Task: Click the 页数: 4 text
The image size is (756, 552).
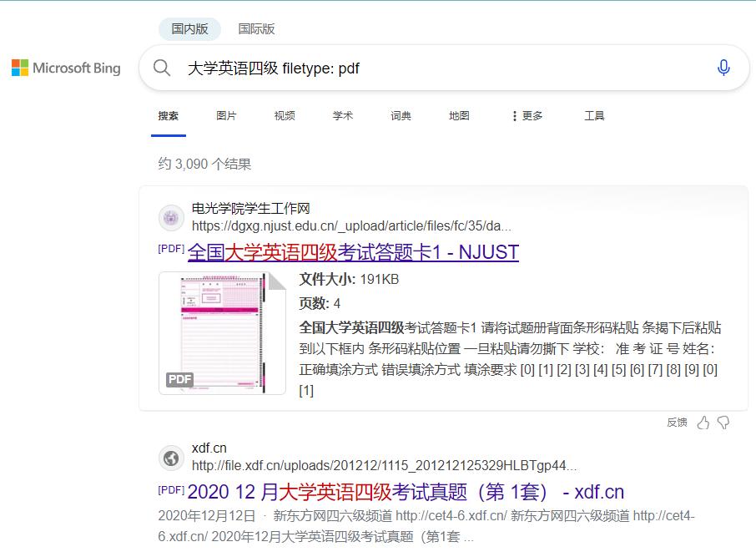Action: pos(320,303)
